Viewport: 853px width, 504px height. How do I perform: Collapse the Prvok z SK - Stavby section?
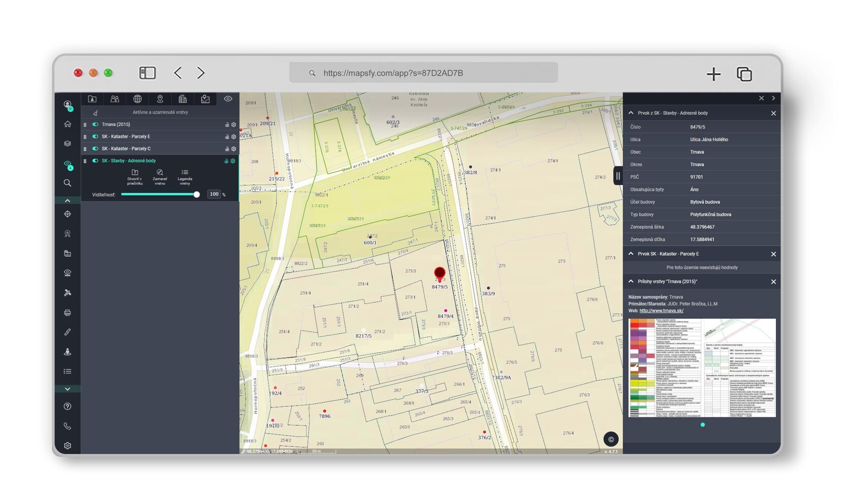pos(631,113)
